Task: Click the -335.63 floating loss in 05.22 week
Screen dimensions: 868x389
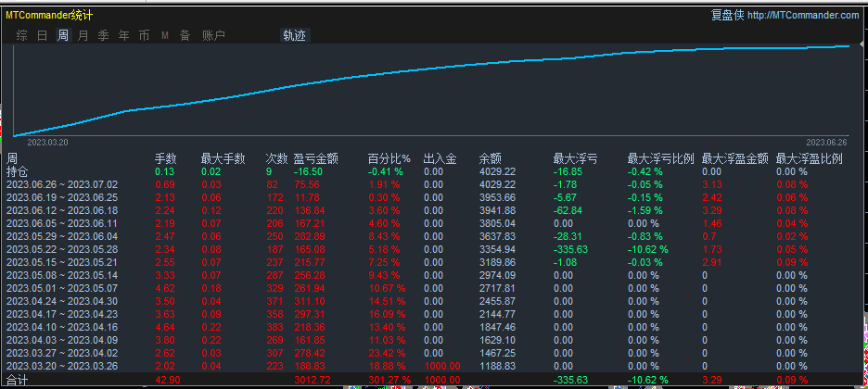Action: (x=570, y=249)
